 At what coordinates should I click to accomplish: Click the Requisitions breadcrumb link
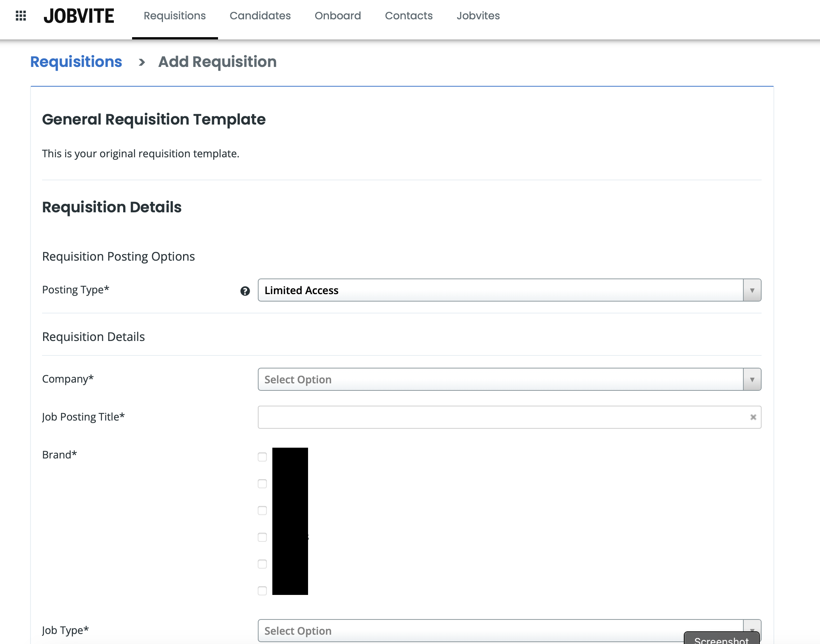[x=76, y=62]
